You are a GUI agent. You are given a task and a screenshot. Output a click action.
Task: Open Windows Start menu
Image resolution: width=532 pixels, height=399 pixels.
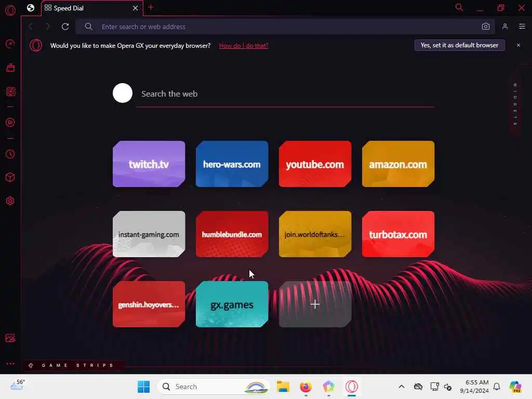[143, 387]
